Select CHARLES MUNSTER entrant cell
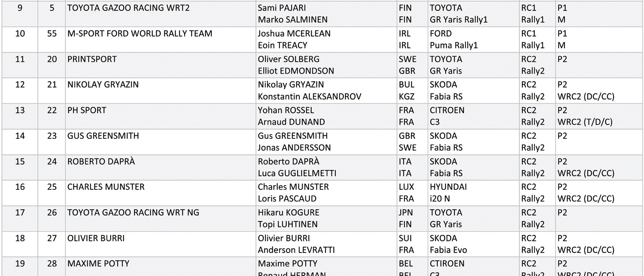The image size is (644, 276). pos(160,193)
